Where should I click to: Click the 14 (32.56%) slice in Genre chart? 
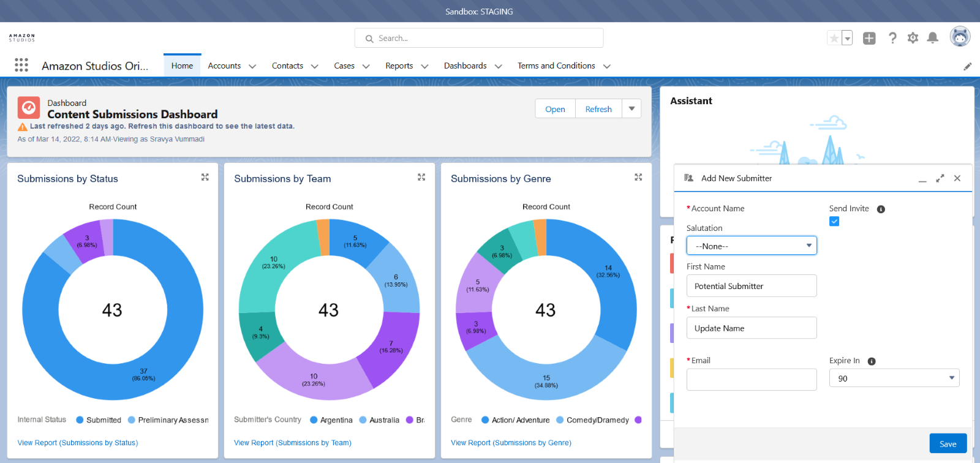coord(608,271)
